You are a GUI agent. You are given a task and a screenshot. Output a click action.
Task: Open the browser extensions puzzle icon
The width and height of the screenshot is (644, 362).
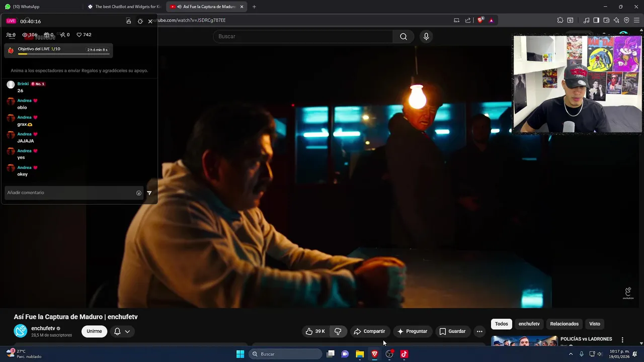click(x=560, y=20)
